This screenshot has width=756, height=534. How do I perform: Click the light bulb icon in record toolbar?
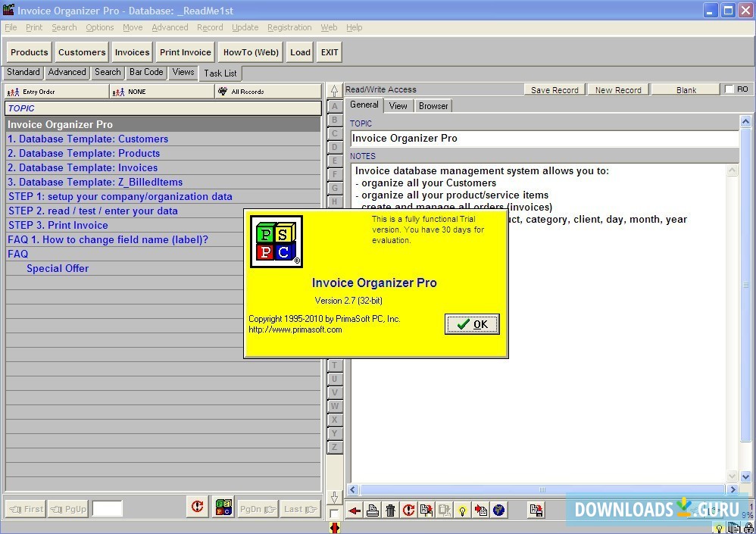(x=462, y=511)
